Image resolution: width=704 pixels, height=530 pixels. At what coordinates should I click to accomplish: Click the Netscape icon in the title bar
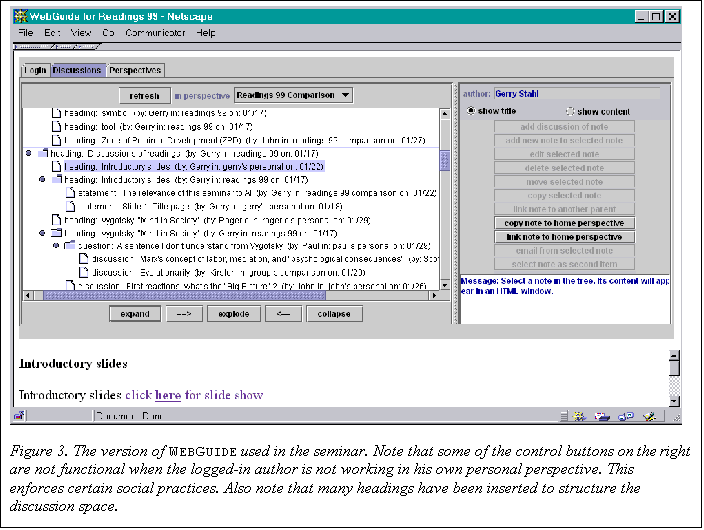point(20,16)
